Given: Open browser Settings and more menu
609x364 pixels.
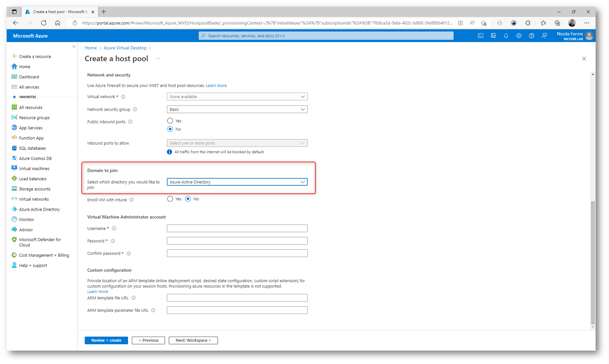Looking at the screenshot, I should pos(586,23).
